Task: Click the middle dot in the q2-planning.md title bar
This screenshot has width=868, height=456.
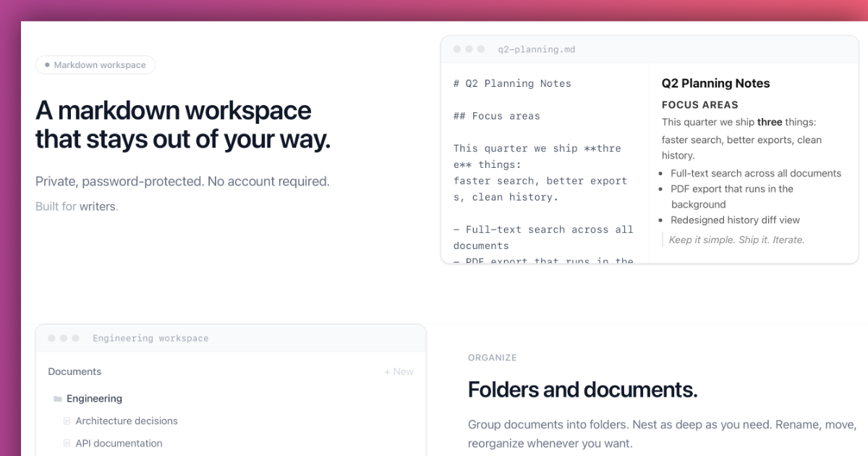Action: [x=469, y=49]
